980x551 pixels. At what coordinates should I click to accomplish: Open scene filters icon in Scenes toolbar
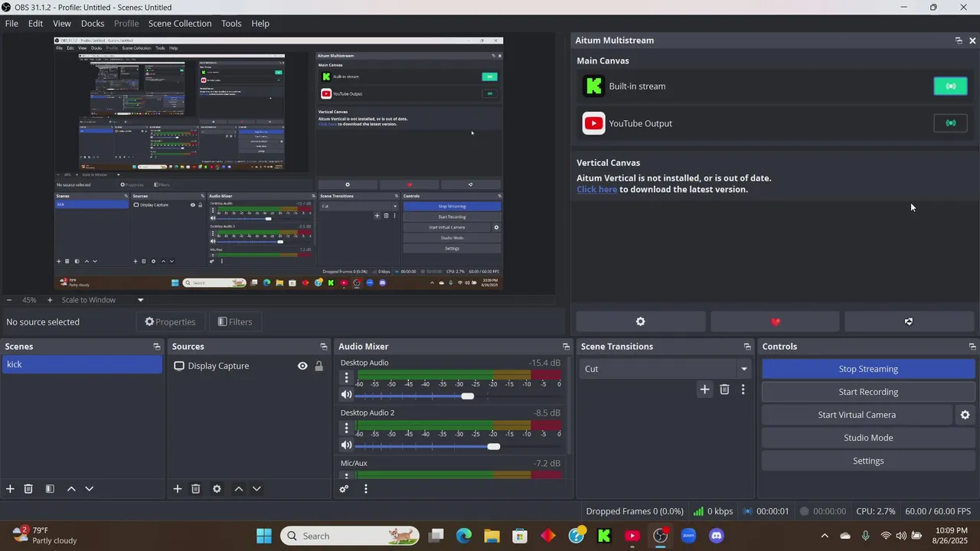point(50,488)
